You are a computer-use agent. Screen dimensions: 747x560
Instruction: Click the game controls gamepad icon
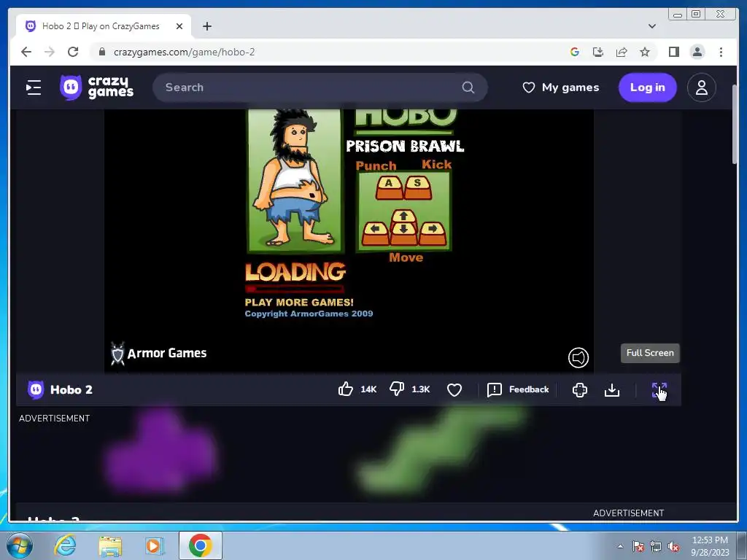(x=579, y=390)
